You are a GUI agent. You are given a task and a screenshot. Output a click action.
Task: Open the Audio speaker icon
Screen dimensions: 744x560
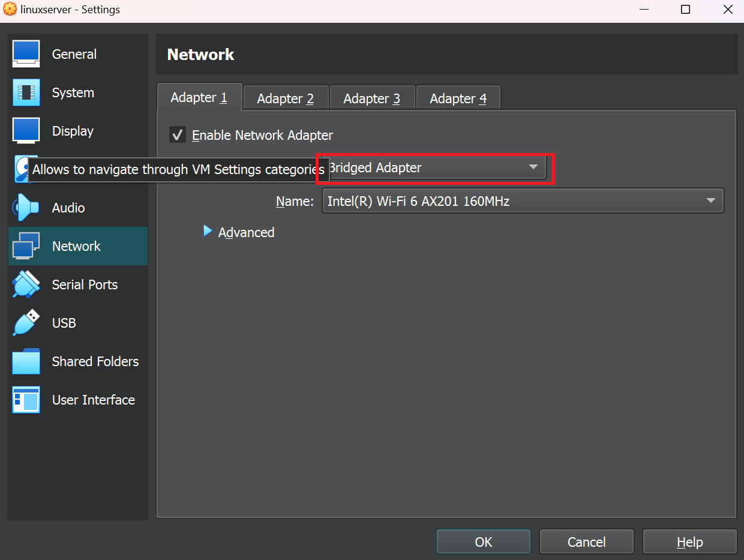[26, 208]
